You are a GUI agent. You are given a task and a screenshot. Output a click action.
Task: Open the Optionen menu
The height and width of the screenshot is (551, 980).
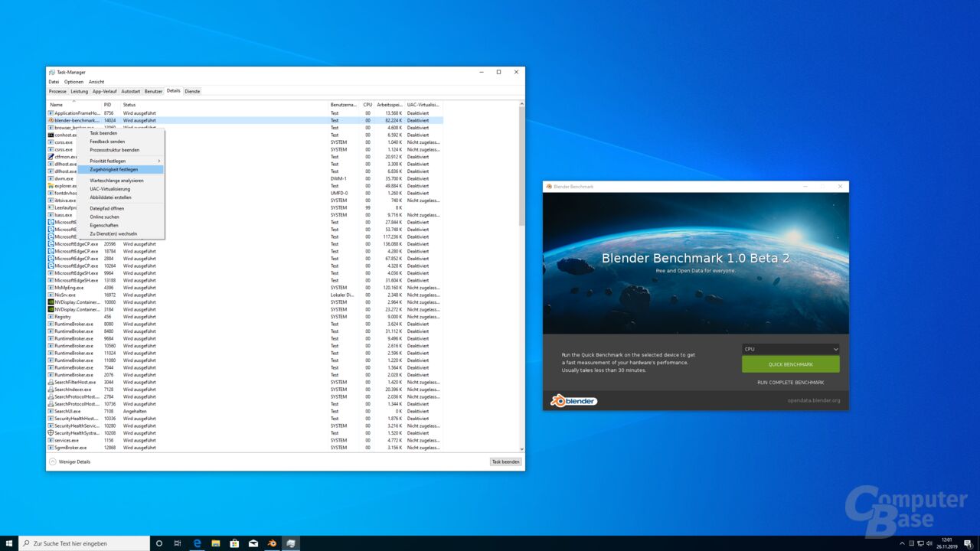(x=73, y=82)
